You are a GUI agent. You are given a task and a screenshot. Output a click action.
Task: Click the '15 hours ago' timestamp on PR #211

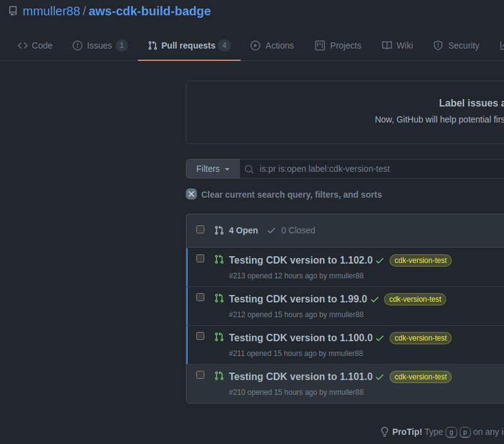295,354
